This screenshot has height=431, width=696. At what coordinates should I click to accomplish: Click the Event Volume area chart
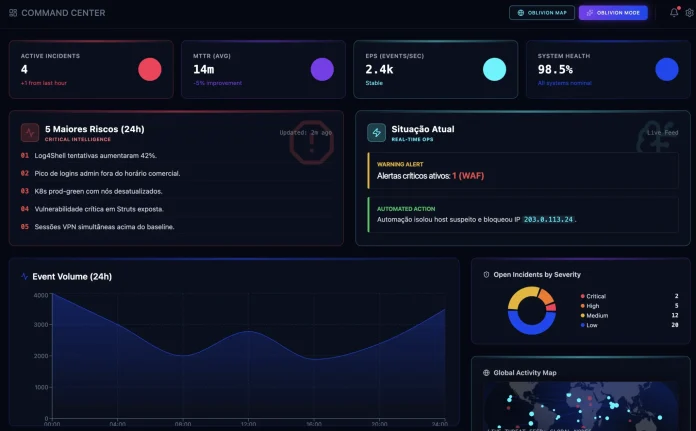[249, 356]
